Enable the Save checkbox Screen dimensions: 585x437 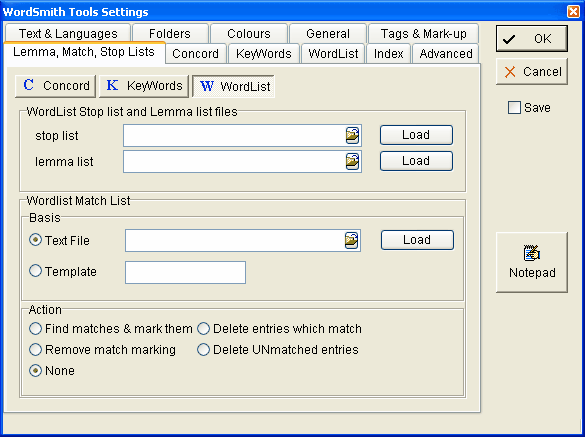pyautogui.click(x=514, y=107)
